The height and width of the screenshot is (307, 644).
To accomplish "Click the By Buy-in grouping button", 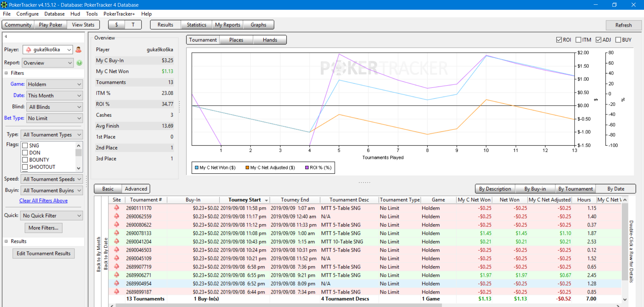I will pos(535,189).
